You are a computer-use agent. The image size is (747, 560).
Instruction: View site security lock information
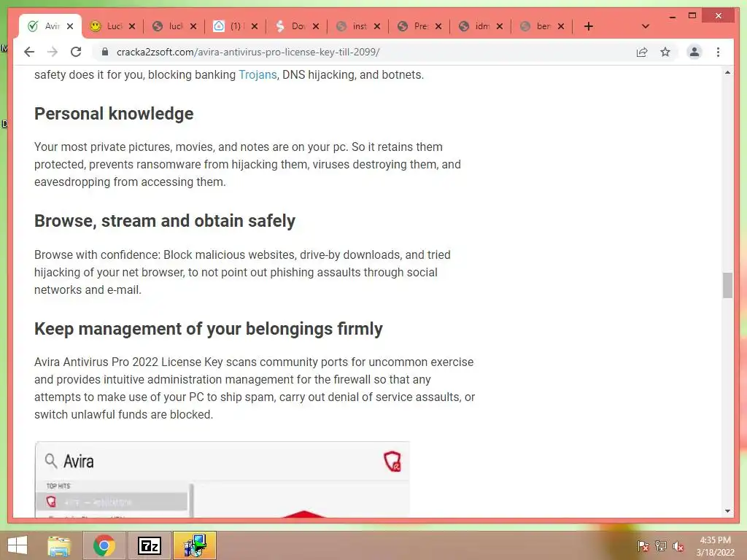[x=105, y=52]
